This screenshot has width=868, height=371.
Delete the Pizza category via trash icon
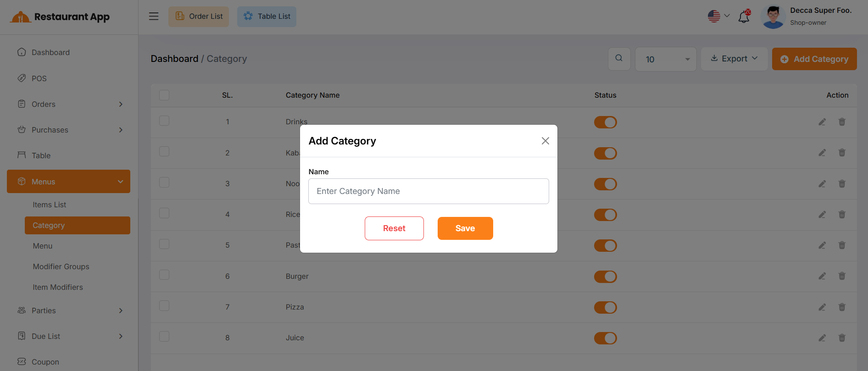(x=842, y=307)
